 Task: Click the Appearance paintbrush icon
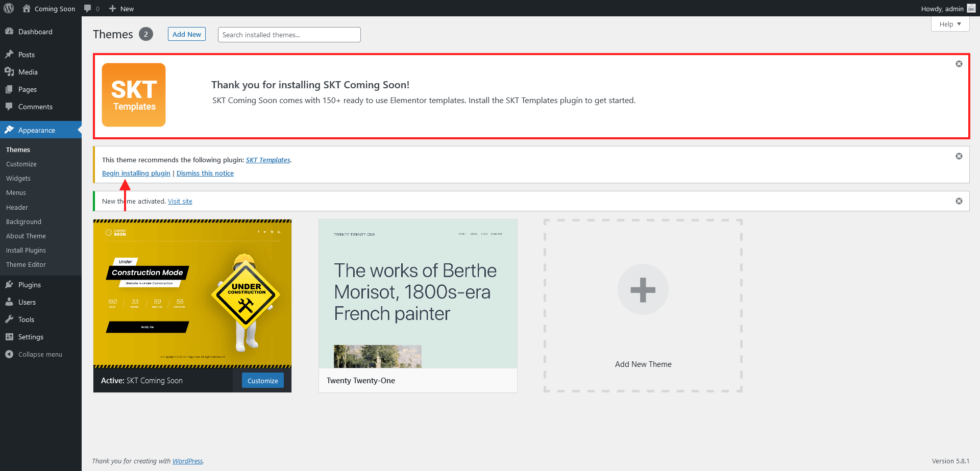[x=9, y=130]
